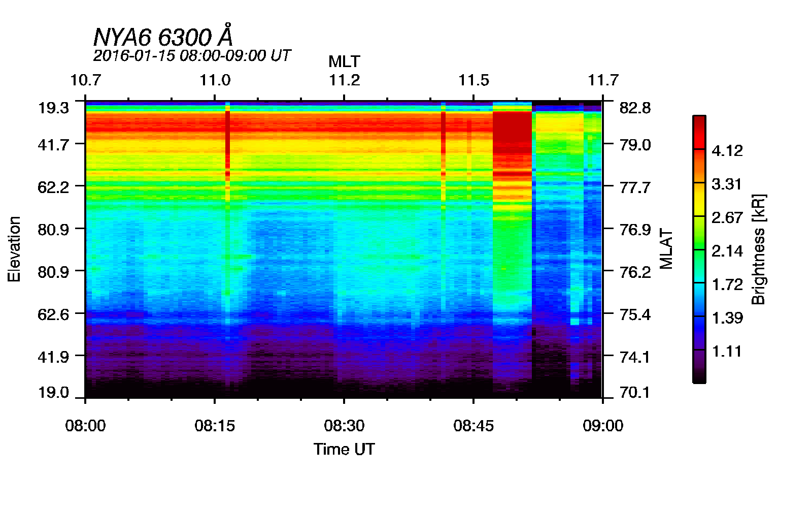This screenshot has width=812, height=508.
Task: Click elevation tick label 62.6
Action: (x=53, y=314)
